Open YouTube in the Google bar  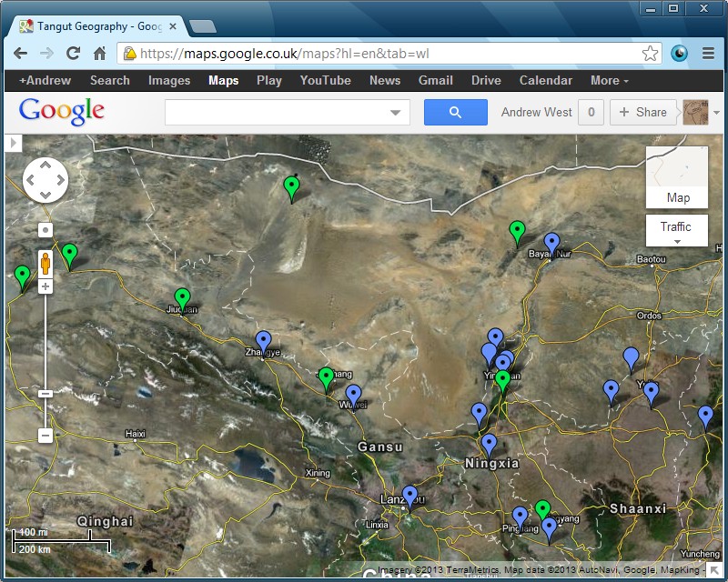click(325, 80)
